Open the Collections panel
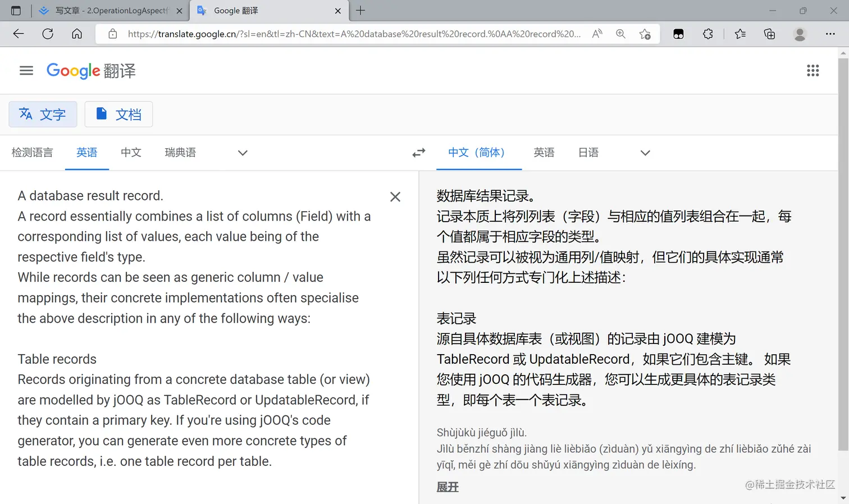 (x=769, y=34)
